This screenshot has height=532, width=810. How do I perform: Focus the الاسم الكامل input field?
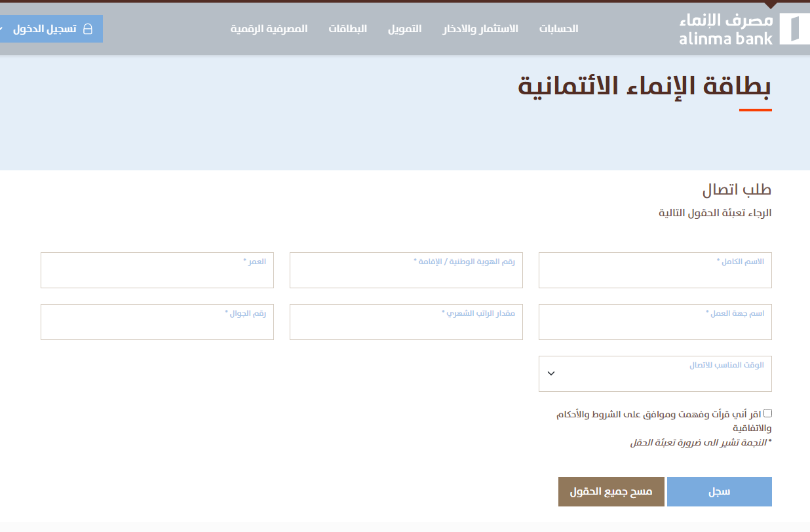(x=655, y=270)
